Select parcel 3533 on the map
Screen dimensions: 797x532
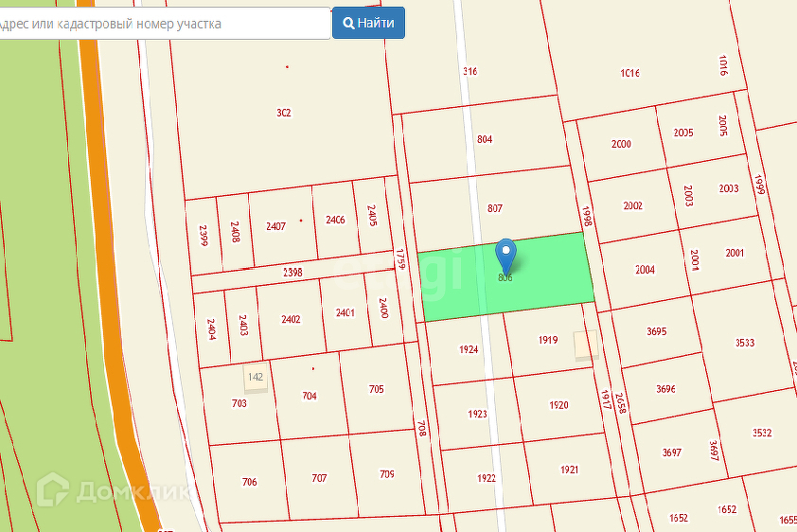click(745, 343)
